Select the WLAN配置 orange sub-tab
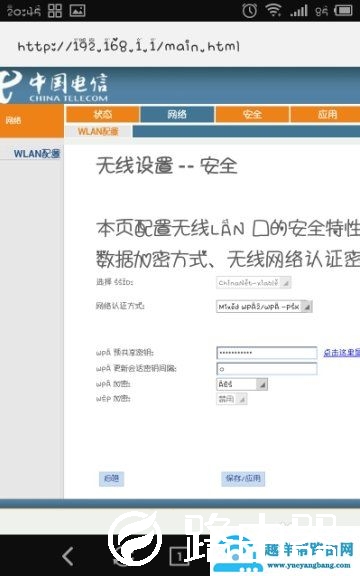This screenshot has width=360, height=576. pyautogui.click(x=98, y=131)
